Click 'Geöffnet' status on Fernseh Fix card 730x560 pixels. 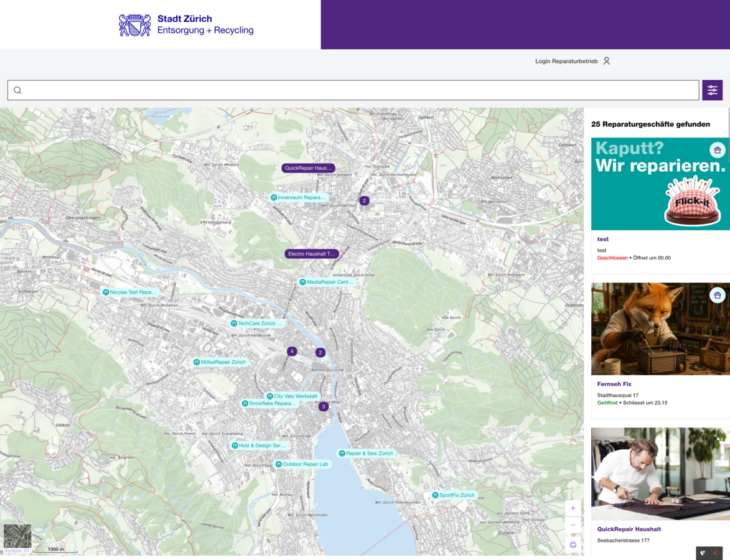(607, 403)
